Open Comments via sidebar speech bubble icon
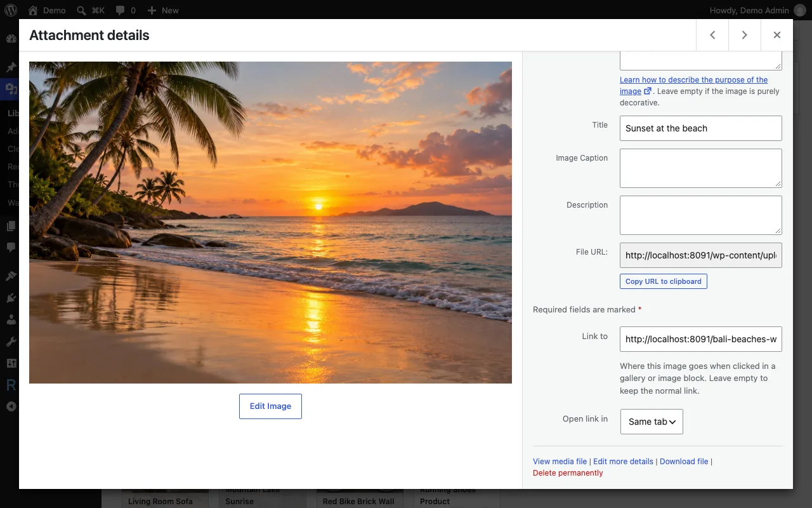 [10, 246]
